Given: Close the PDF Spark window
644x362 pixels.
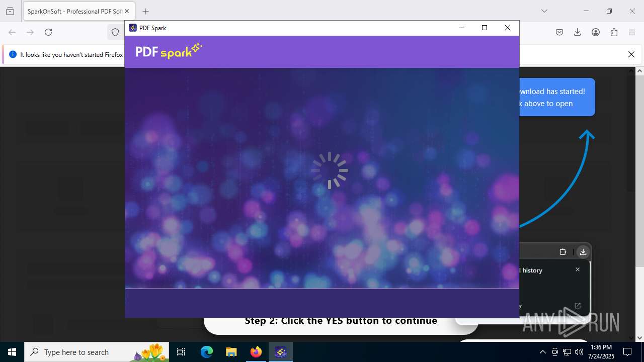Looking at the screenshot, I should (508, 28).
